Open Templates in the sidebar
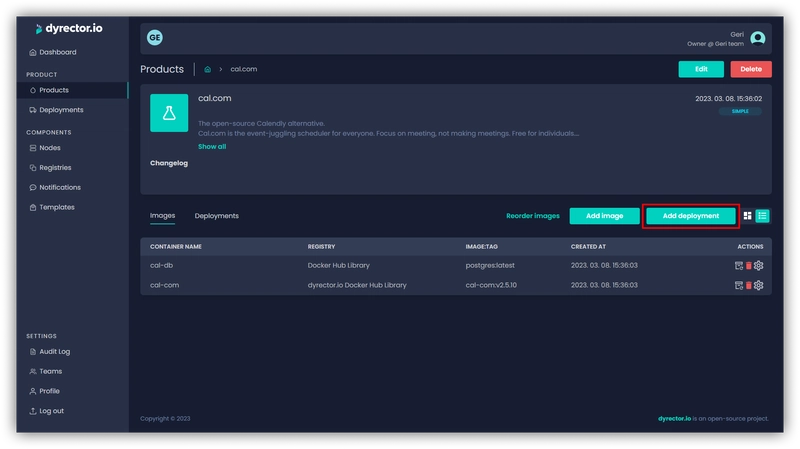 pyautogui.click(x=52, y=207)
